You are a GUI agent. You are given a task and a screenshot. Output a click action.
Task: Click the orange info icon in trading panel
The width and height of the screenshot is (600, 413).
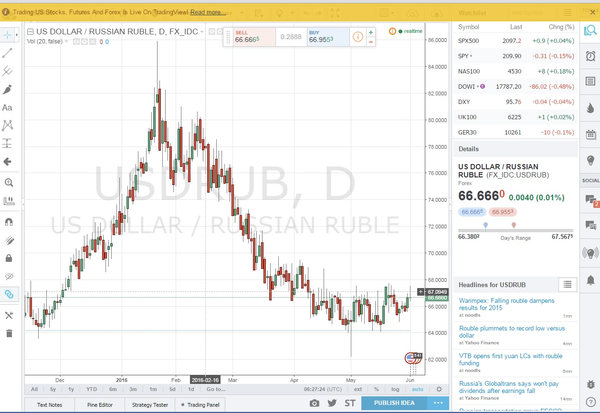coord(358,37)
